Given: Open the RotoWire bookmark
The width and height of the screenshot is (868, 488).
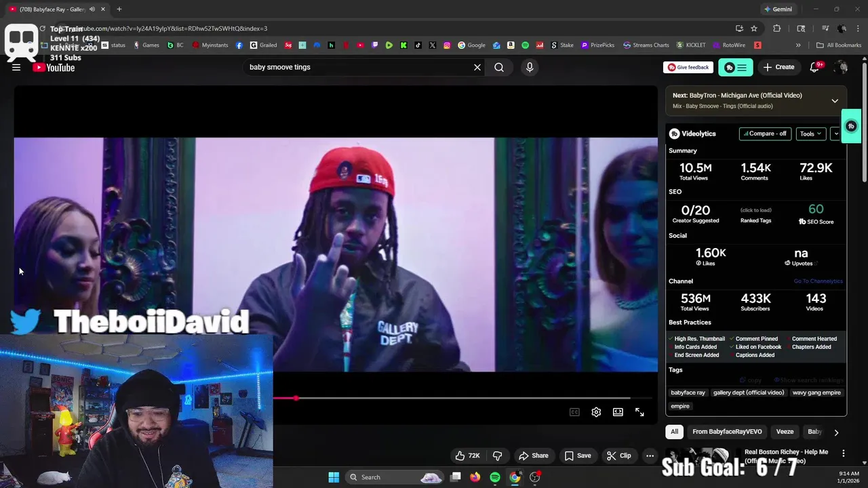Looking at the screenshot, I should coord(729,45).
